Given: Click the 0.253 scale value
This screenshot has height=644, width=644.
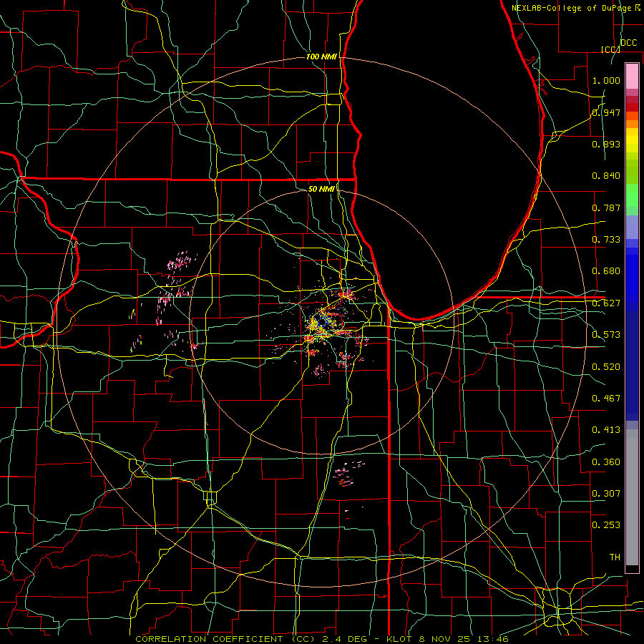Looking at the screenshot, I should click(606, 525).
